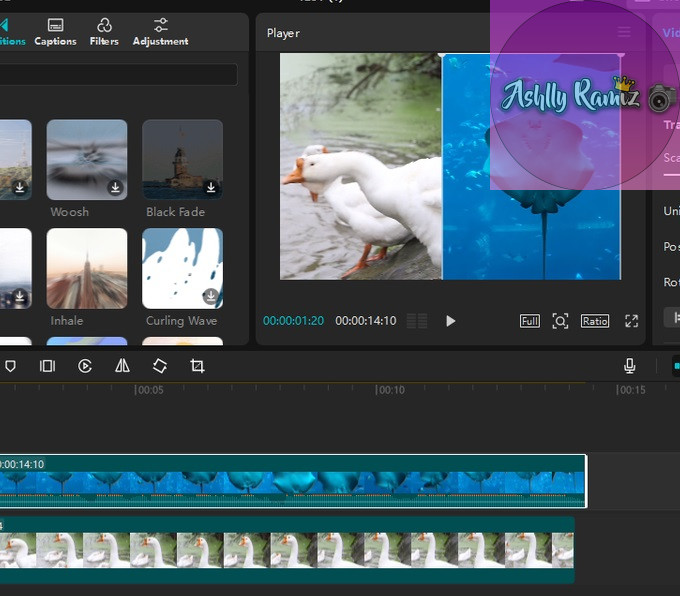This screenshot has width=680, height=596.
Task: Click the Ratio button in Player
Action: pos(595,321)
